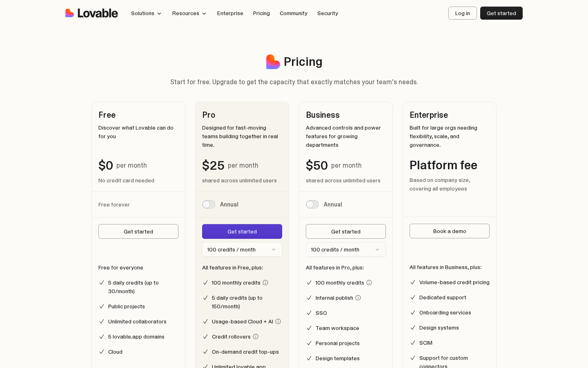Click Book a demo for Enterprise
This screenshot has width=588, height=368.
click(450, 231)
